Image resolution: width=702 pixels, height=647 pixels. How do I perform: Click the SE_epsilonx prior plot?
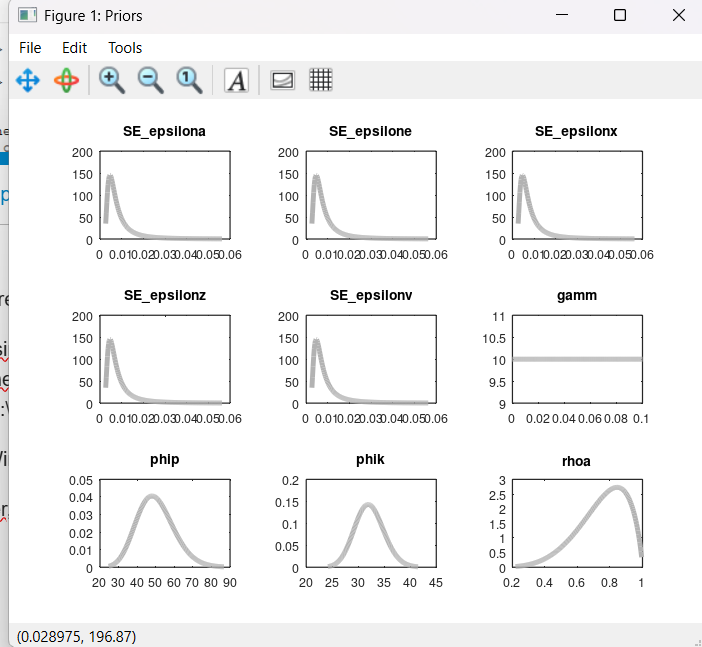[576, 196]
